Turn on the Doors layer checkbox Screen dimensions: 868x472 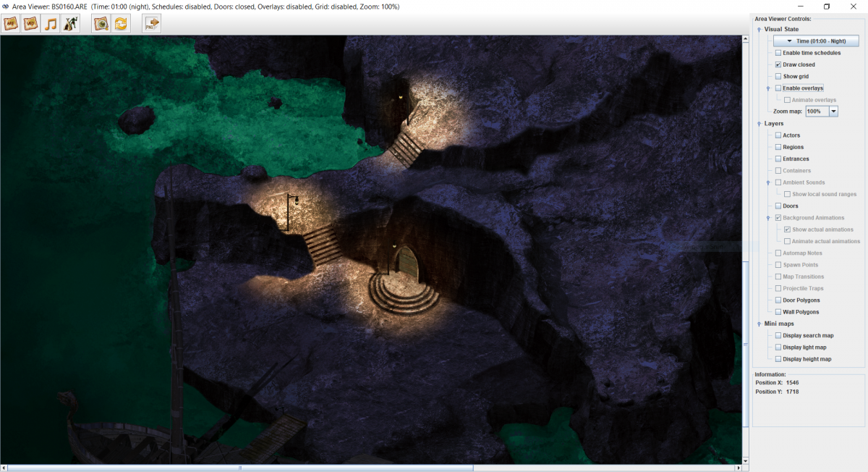click(x=778, y=206)
